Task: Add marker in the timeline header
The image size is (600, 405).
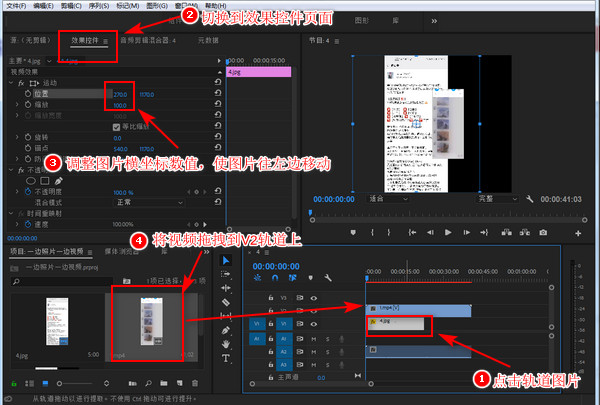Action: 310,278
